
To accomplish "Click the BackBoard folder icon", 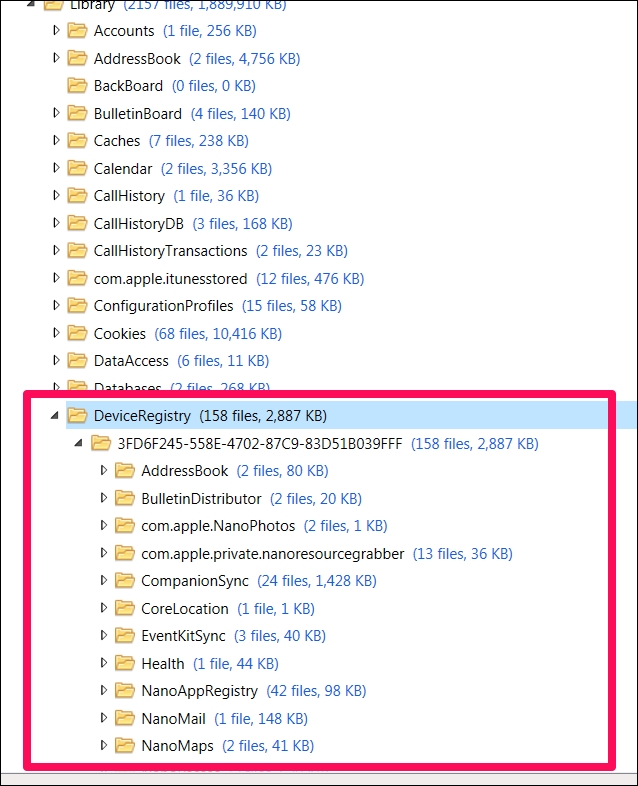I will [x=77, y=86].
